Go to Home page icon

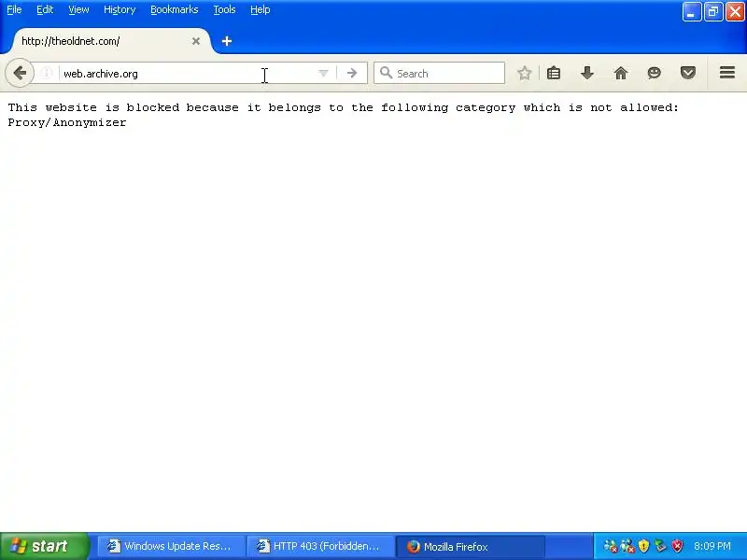tap(621, 74)
